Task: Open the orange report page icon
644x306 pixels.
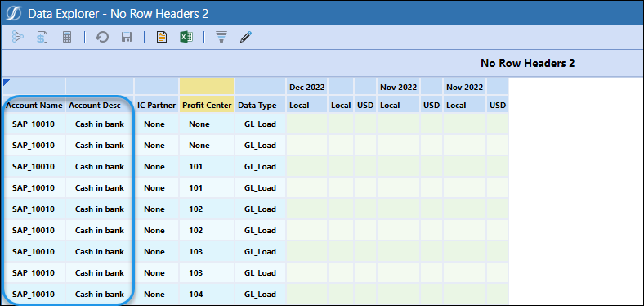Action: (x=163, y=37)
